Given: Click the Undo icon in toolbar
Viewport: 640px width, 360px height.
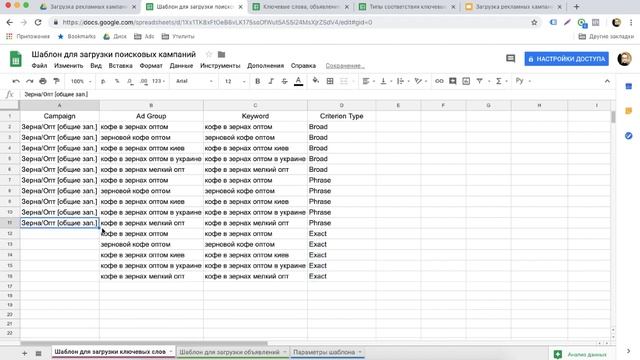Looking at the screenshot, I should [16, 81].
